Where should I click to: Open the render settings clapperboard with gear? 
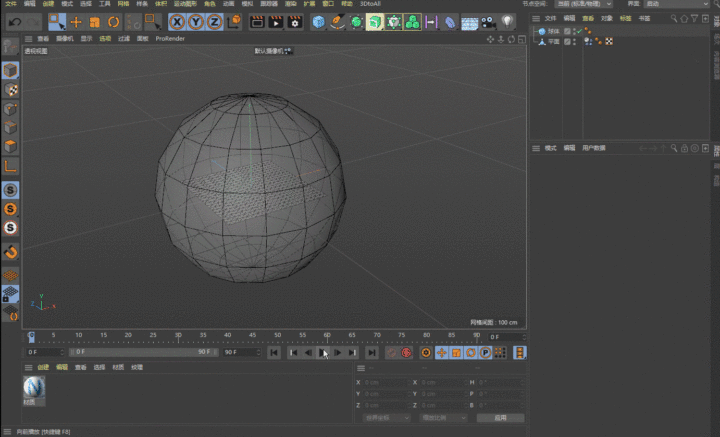[x=295, y=22]
